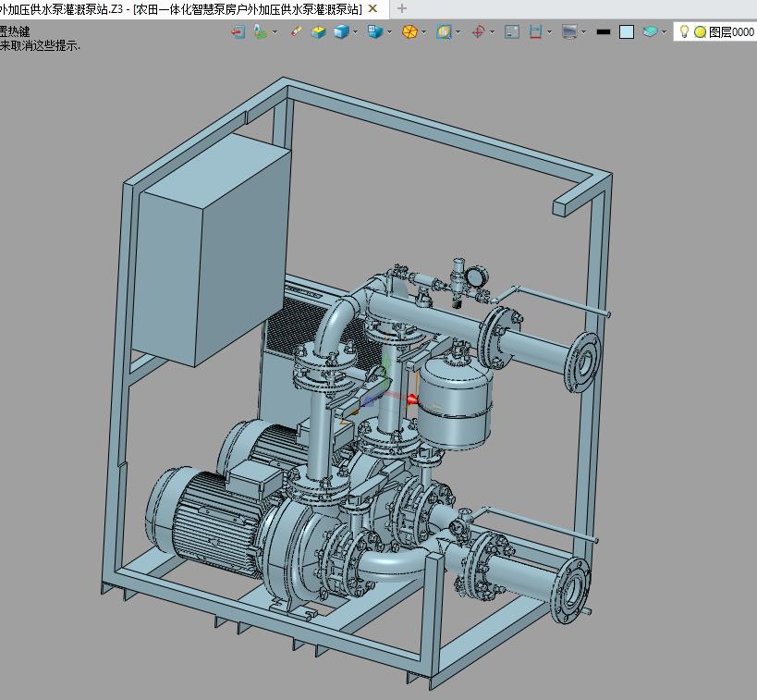Open the dropdown beside the blue shaded cube
This screenshot has width=757, height=700.
356,32
